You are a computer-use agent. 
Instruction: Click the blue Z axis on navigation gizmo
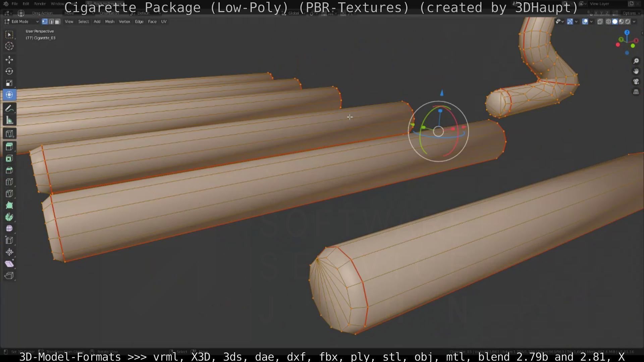(x=627, y=33)
